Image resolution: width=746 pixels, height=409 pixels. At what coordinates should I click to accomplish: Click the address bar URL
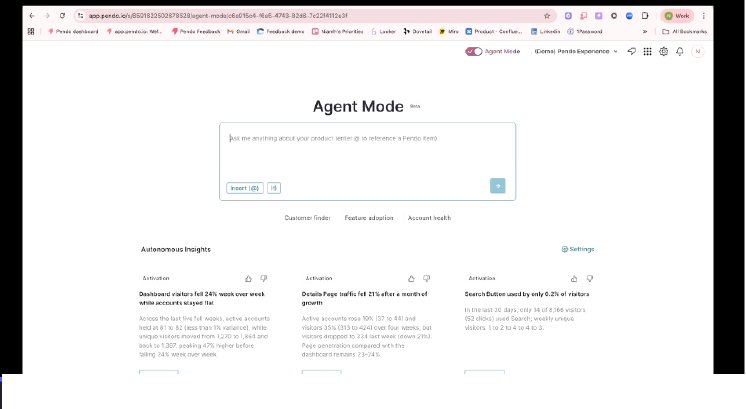(x=218, y=16)
